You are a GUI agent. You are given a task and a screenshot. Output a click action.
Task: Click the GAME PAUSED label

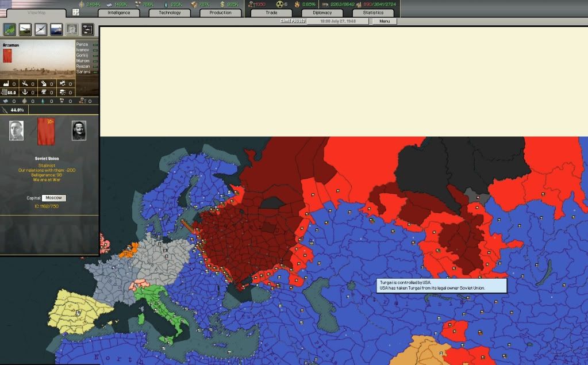point(293,21)
